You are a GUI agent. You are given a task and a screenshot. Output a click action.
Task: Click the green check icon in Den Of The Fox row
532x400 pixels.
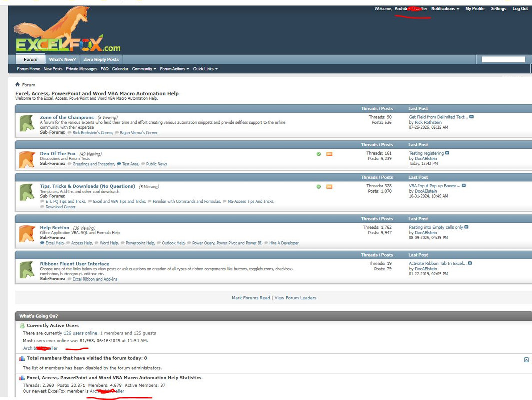tap(319, 154)
